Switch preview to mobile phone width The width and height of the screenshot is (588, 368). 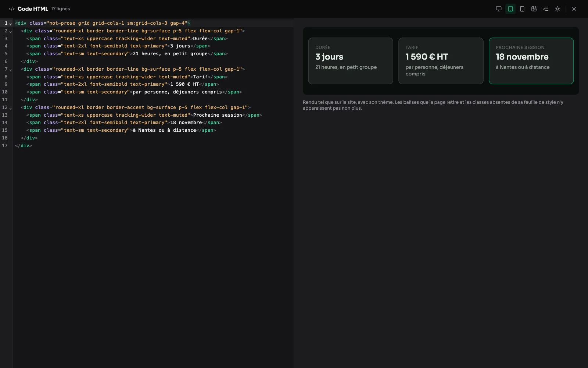coord(522,9)
